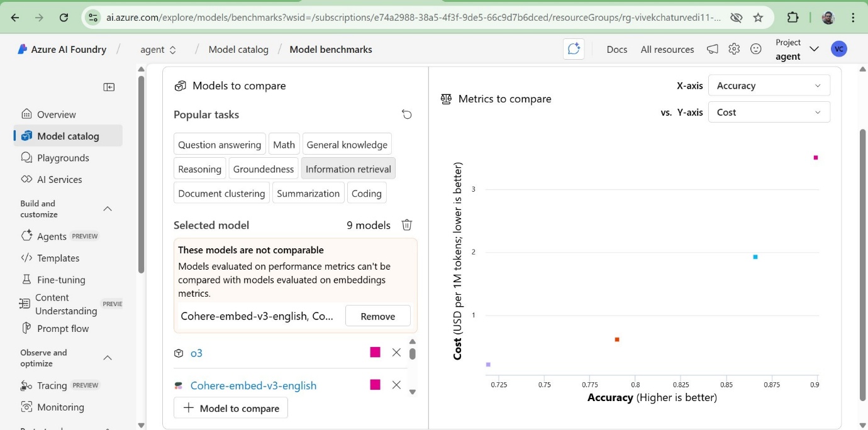Open Playgrounds in the sidebar

pos(68,158)
